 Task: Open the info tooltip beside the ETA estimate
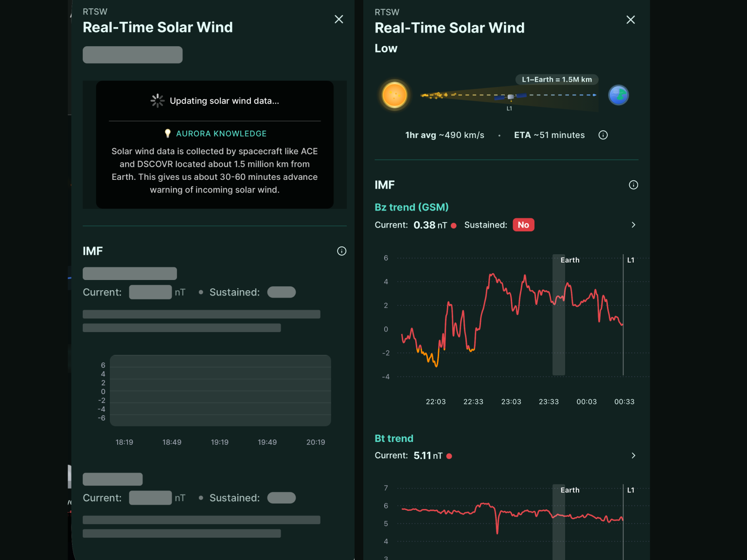(603, 135)
